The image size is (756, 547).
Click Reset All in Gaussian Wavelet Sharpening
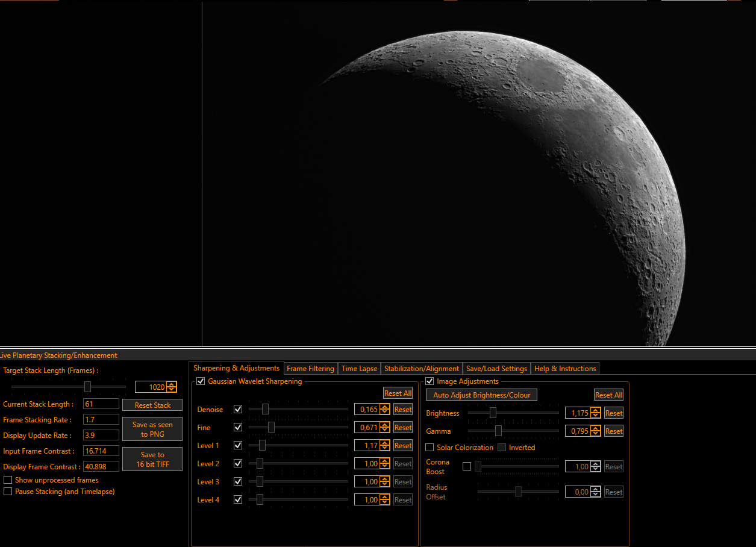398,393
